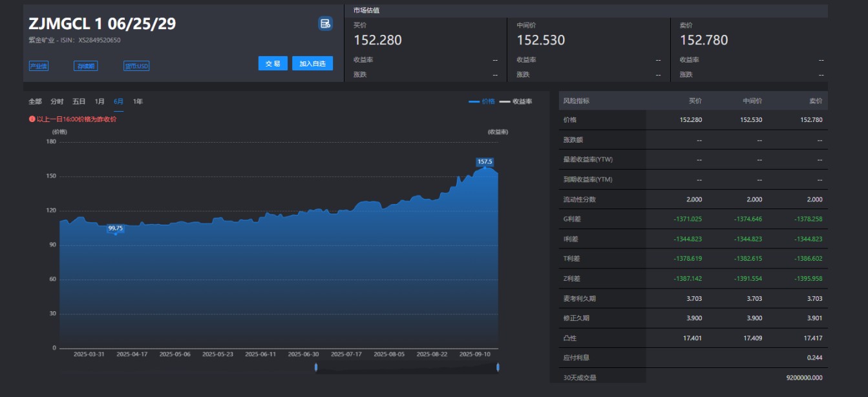Click G利差 bid value -1371.025
This screenshot has height=397, width=868.
coord(688,219)
